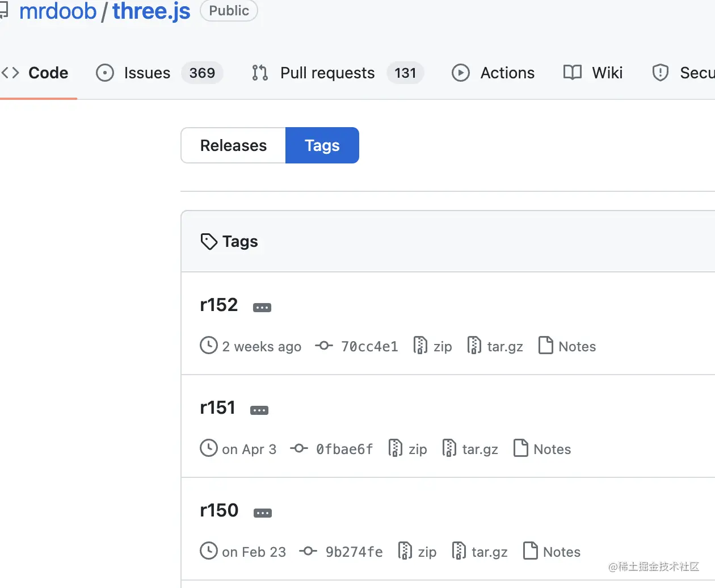
Task: Select the Tags view button
Action: pos(322,145)
